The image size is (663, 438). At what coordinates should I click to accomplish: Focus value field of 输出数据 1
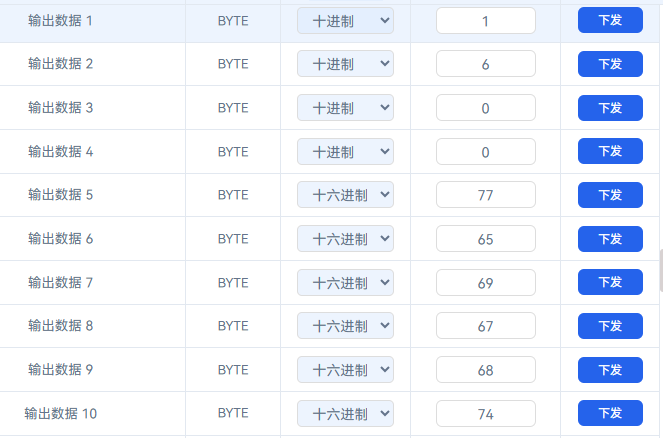click(x=486, y=21)
